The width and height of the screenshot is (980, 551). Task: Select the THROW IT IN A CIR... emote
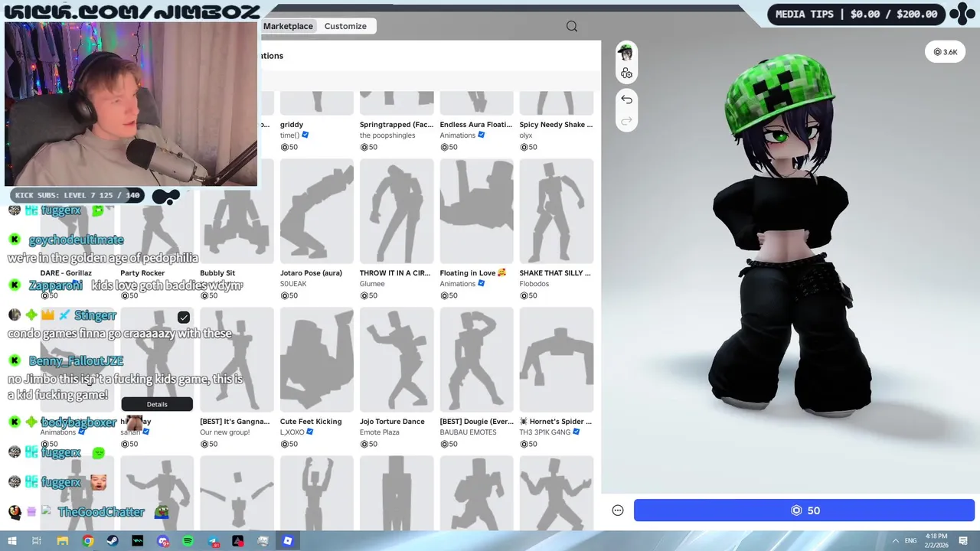coord(397,210)
